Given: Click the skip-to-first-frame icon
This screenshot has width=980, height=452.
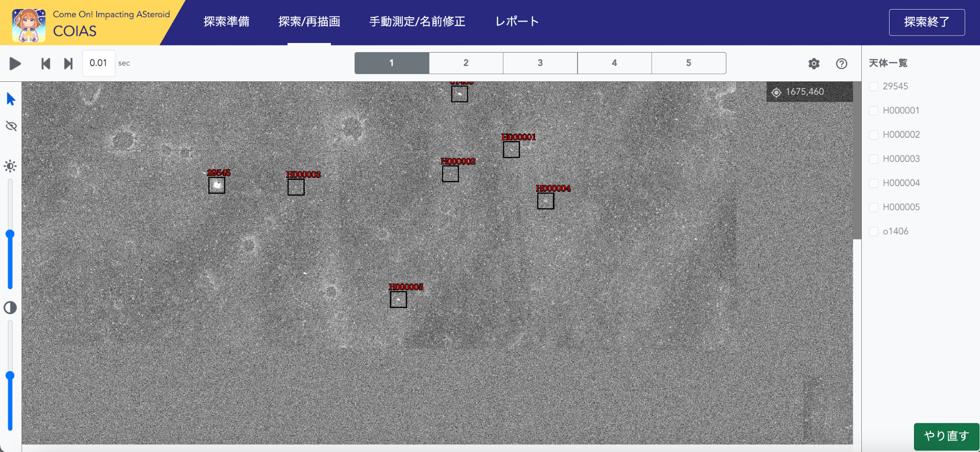Looking at the screenshot, I should (45, 63).
